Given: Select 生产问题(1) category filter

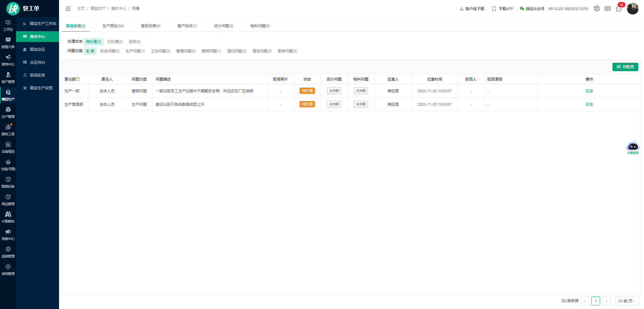Looking at the screenshot, I should point(135,51).
